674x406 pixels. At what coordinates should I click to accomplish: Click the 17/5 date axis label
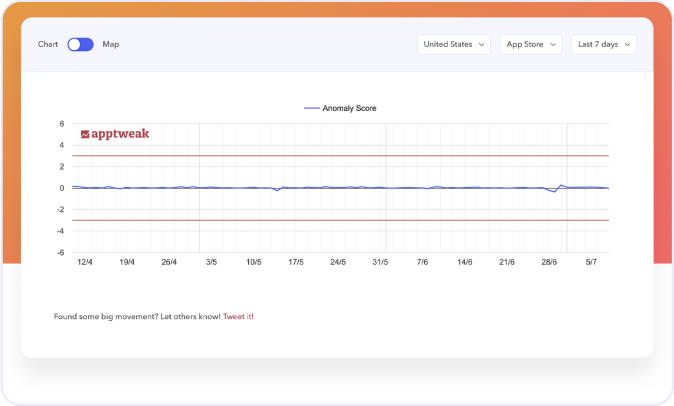[x=296, y=262]
